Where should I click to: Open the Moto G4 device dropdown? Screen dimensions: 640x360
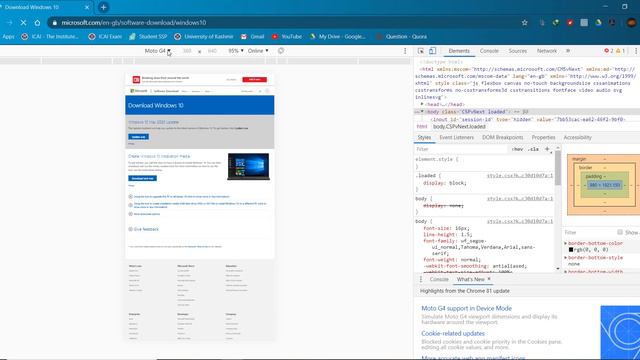(158, 51)
